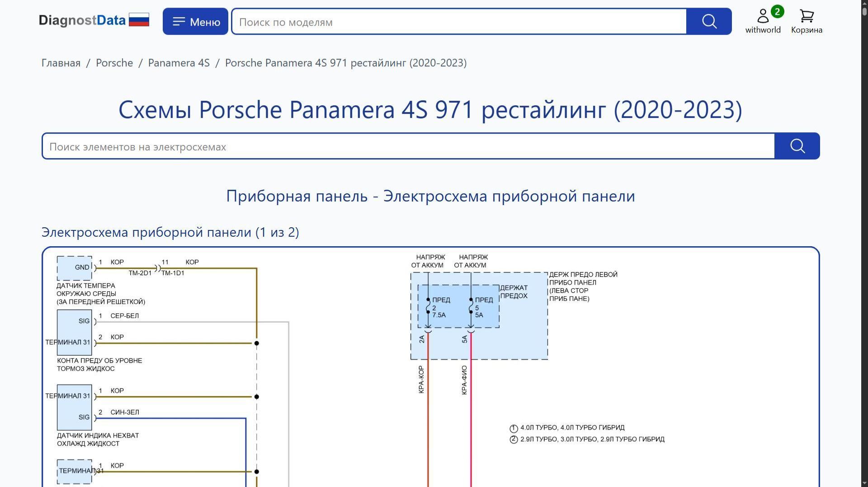Click the 'КРА-КОР' vertical wire label

pyautogui.click(x=421, y=379)
